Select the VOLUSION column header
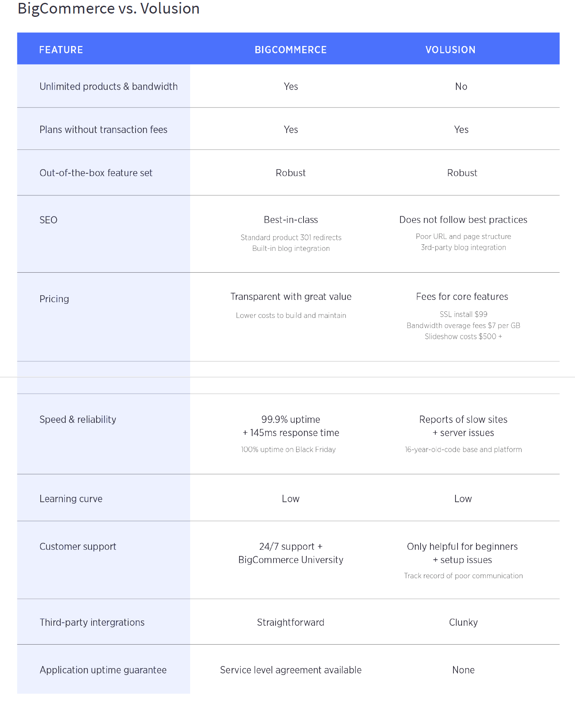The width and height of the screenshot is (575, 728). pos(450,50)
